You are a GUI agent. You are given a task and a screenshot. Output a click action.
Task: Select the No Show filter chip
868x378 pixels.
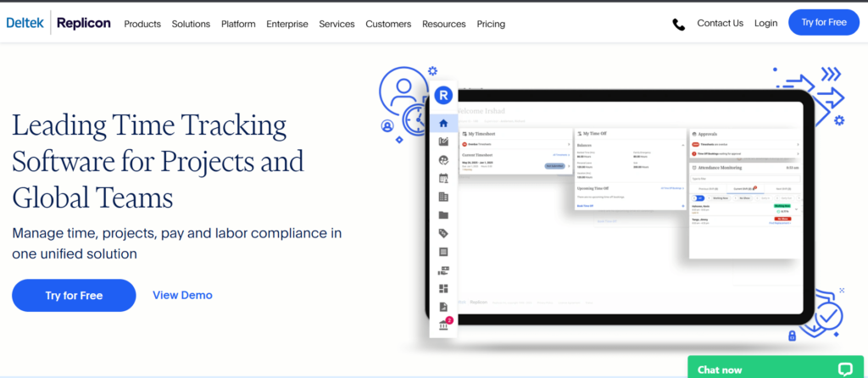pos(743,198)
